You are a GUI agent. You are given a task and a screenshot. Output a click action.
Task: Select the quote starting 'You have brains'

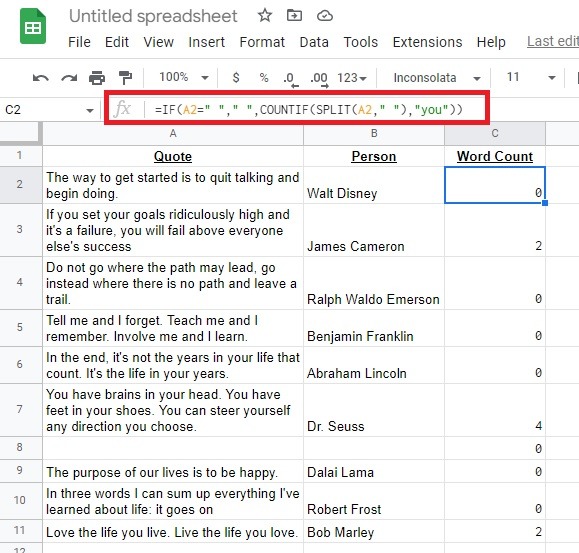173,410
